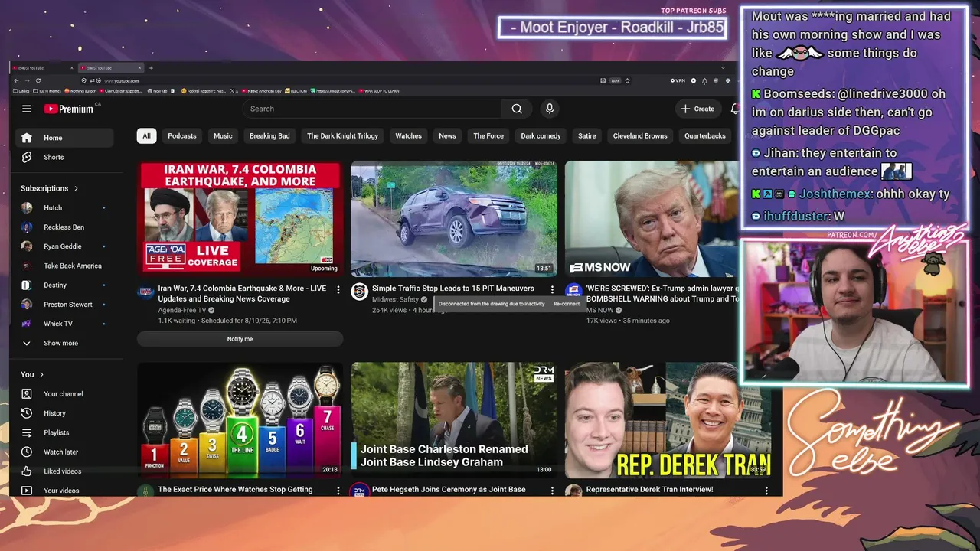The width and height of the screenshot is (980, 551).
Task: Open the Shorts icon in the sidebar
Action: point(27,157)
